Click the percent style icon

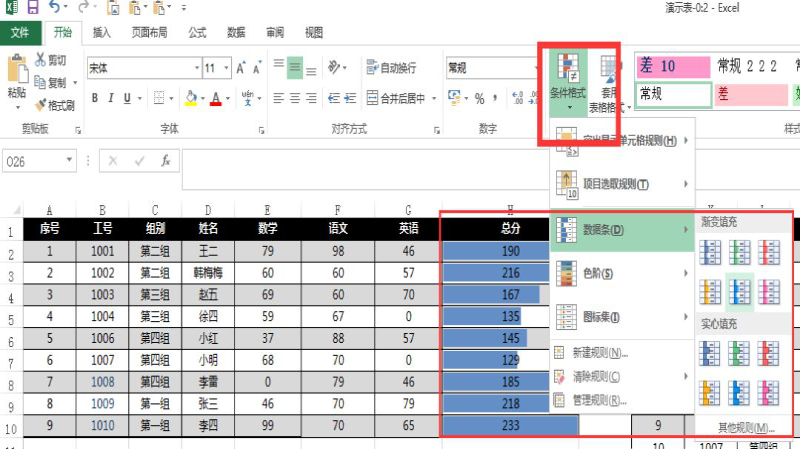click(479, 98)
